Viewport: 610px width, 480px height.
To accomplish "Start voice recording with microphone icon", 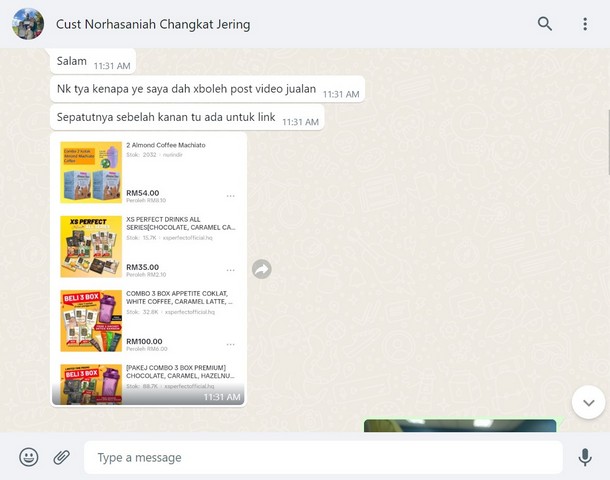I will 585,457.
